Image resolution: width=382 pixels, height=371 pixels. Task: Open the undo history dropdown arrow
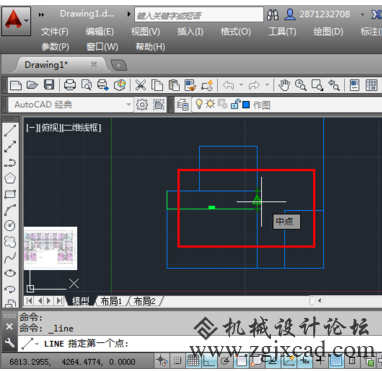(x=241, y=85)
